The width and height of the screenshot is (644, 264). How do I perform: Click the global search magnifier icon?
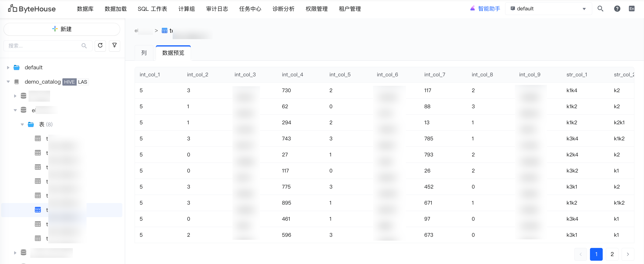[600, 9]
